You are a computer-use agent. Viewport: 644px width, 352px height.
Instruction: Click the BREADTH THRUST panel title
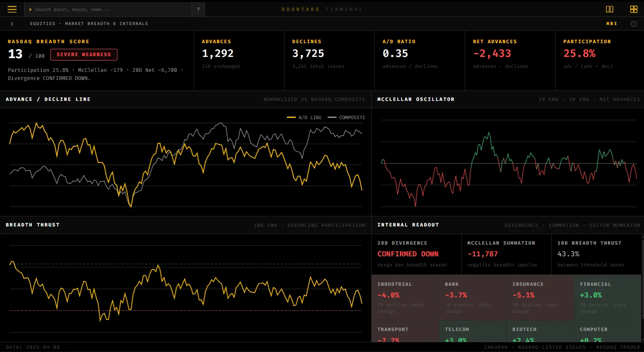[33, 225]
